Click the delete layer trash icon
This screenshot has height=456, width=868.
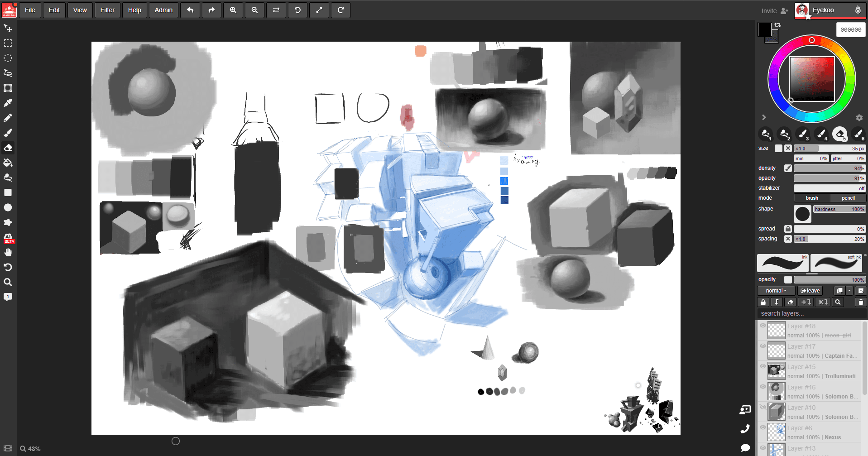[x=860, y=302]
